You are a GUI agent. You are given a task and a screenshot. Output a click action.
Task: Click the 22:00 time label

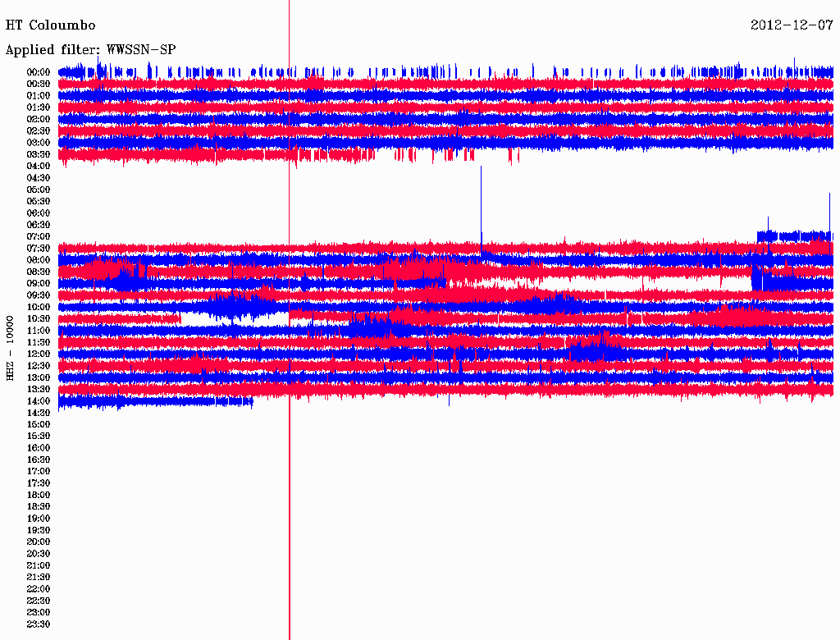click(x=39, y=588)
